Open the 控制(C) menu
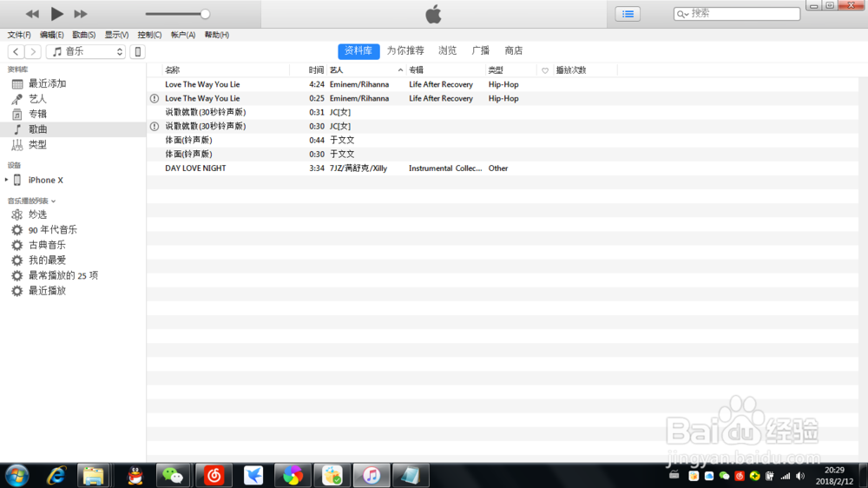 [x=149, y=35]
